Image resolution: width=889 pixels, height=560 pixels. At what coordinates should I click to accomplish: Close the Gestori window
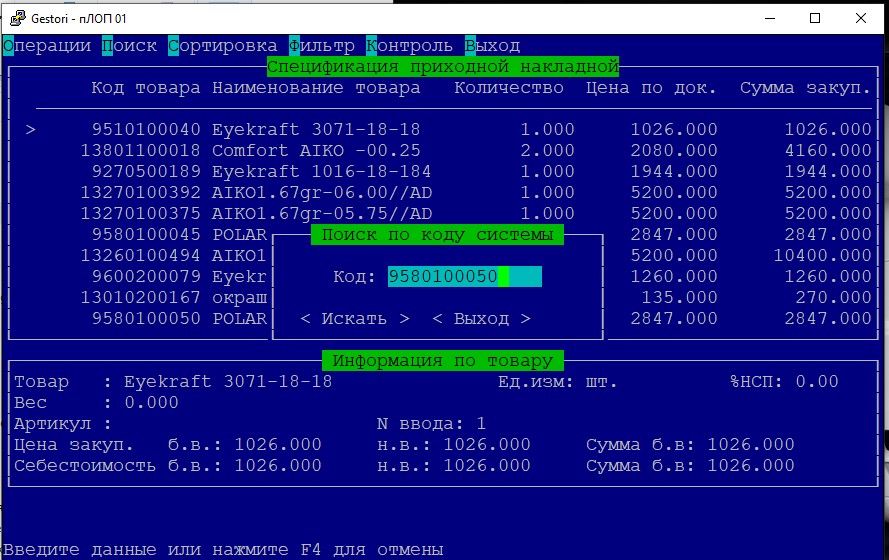861,18
